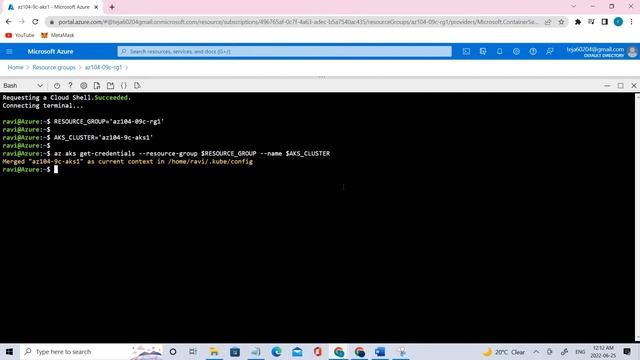640x360 pixels.
Task: Click the RESOURCE_GROUP='az104-09c-rg1' command line
Action: click(x=109, y=122)
